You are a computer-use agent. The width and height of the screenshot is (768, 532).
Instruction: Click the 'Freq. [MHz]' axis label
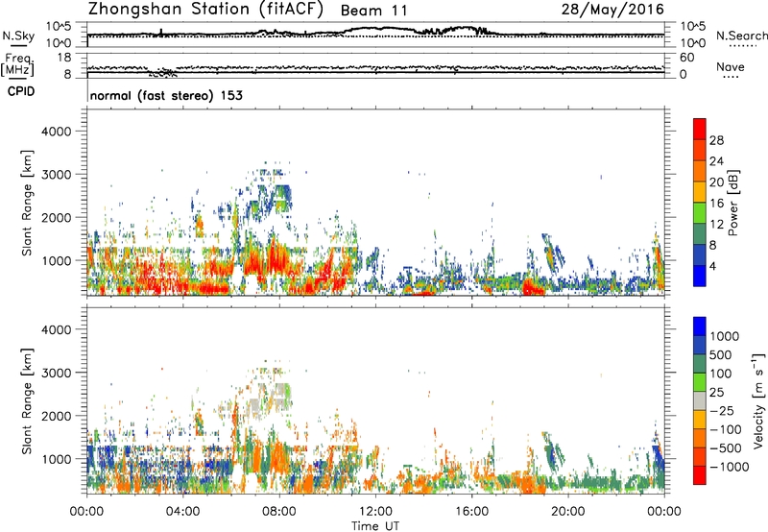17,65
